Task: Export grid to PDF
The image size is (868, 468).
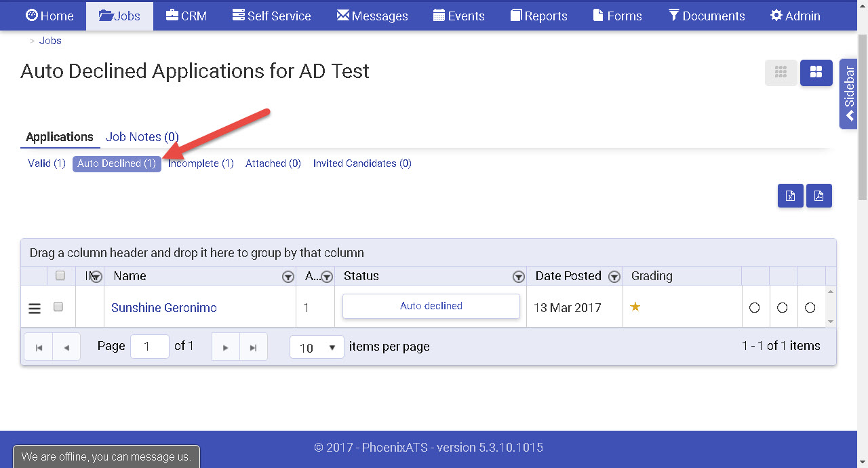Action: point(819,196)
